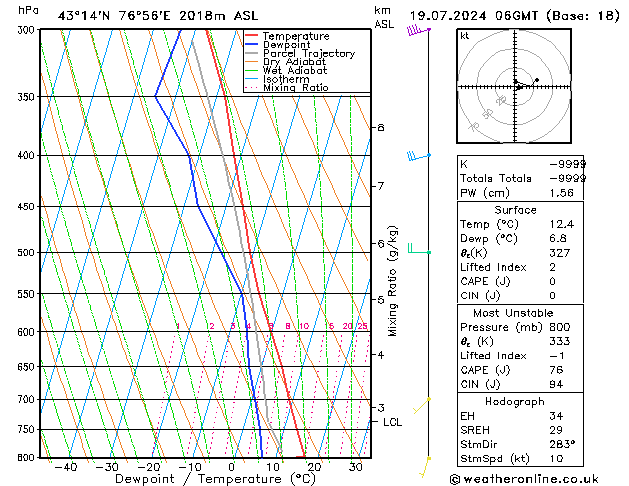Click the blue wind barb at 400 hPa

coord(416,156)
